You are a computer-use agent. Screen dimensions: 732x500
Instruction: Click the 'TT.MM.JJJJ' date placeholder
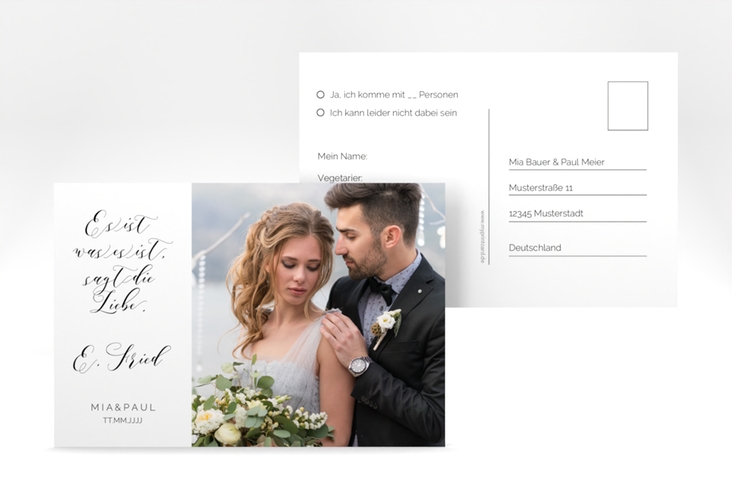[122, 421]
